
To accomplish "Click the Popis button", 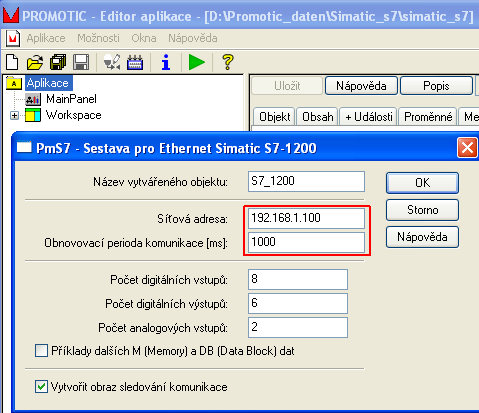I will pos(436,86).
